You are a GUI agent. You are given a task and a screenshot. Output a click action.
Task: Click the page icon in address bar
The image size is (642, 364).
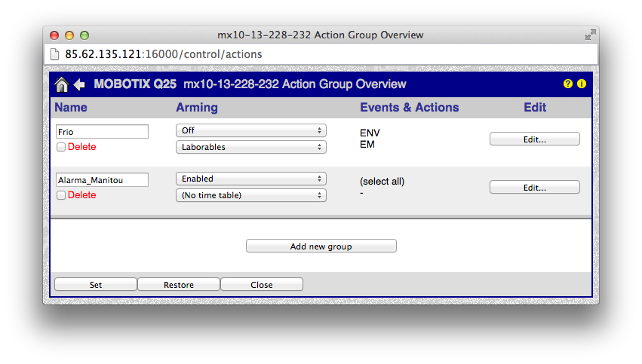point(54,54)
